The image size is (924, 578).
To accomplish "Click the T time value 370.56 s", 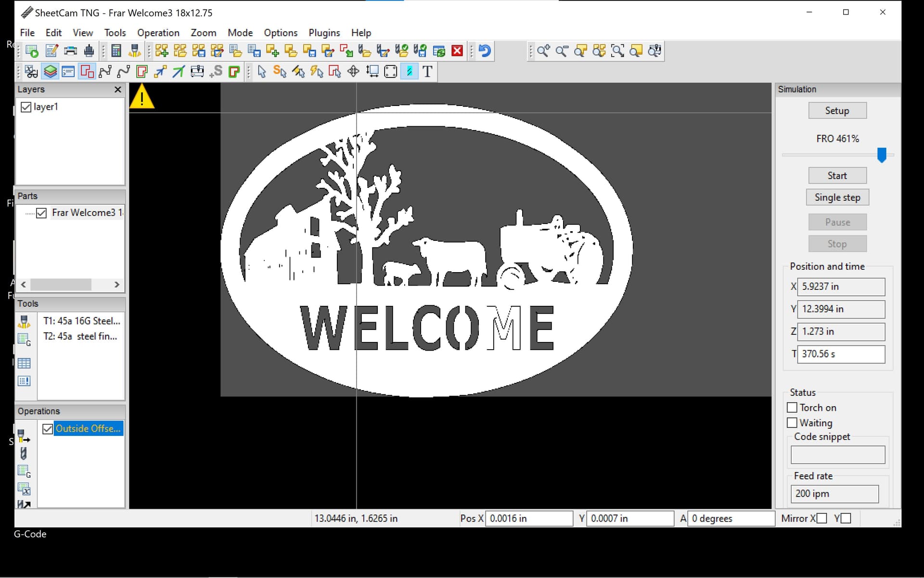I will point(841,355).
